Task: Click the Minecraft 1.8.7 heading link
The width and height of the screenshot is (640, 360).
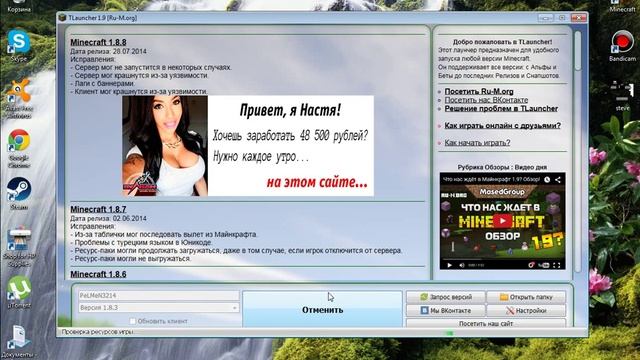Action: 98,209
